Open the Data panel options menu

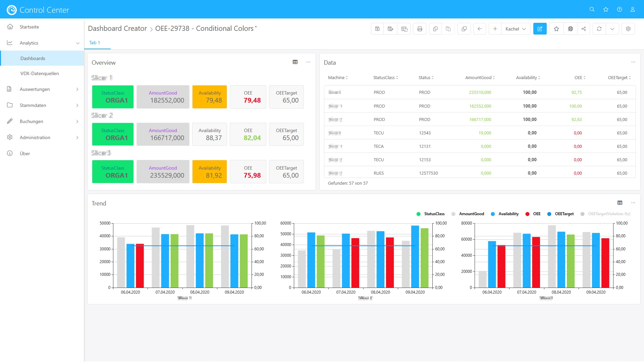click(x=633, y=62)
